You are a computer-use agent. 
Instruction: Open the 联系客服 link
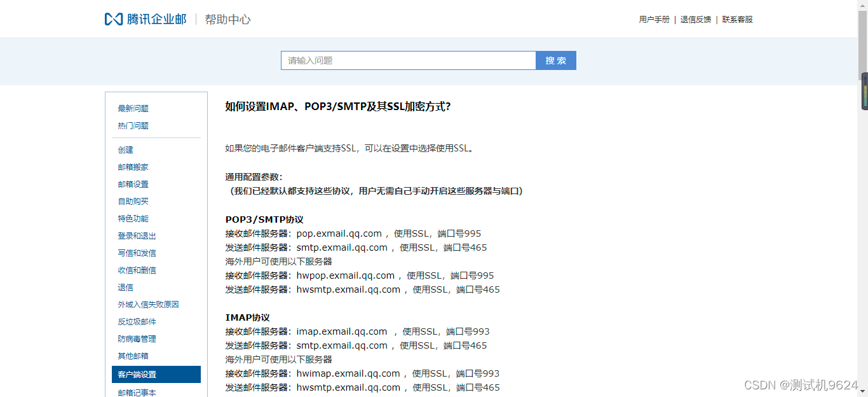[738, 20]
